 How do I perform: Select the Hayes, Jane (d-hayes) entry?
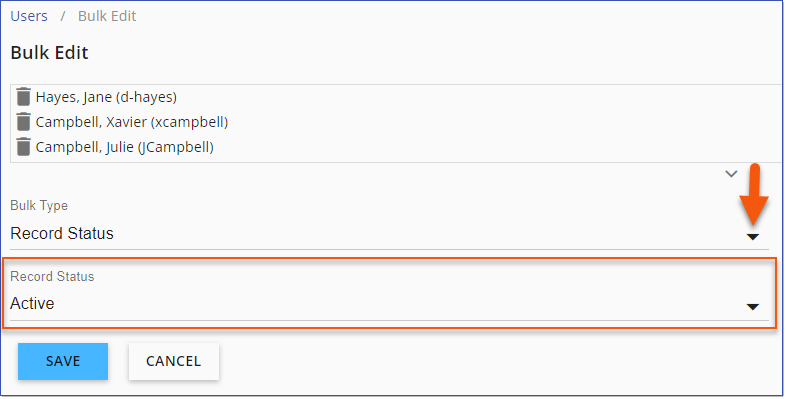(106, 97)
